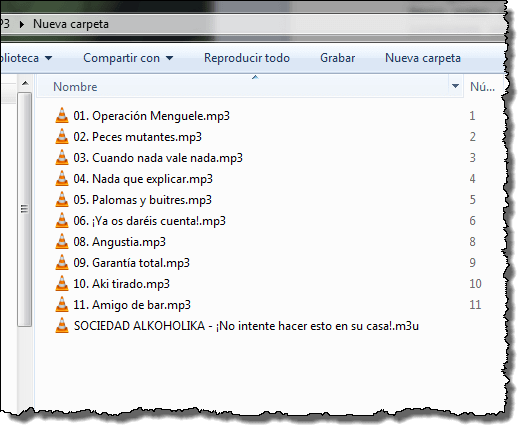
Task: Click VLC icon of 11. Amigo de bar.mp3
Action: [62, 305]
